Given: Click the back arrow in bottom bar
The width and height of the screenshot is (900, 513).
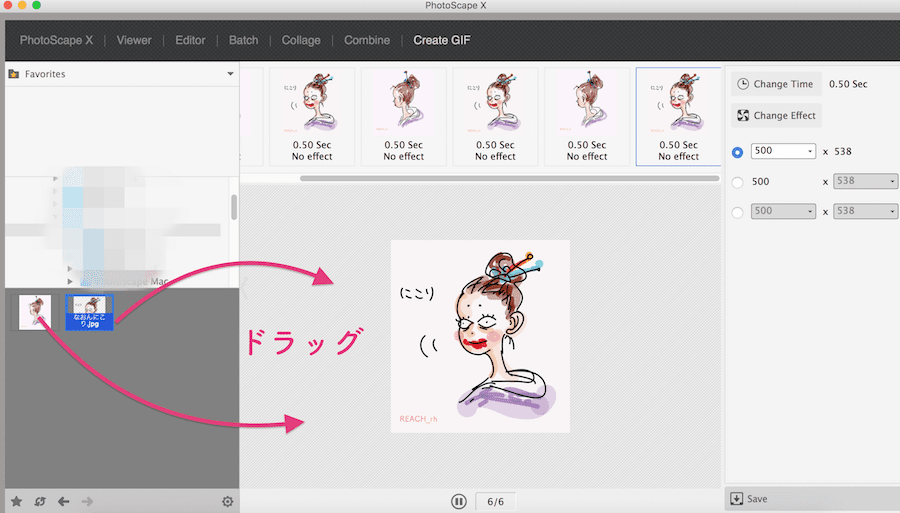Looking at the screenshot, I should (x=64, y=501).
